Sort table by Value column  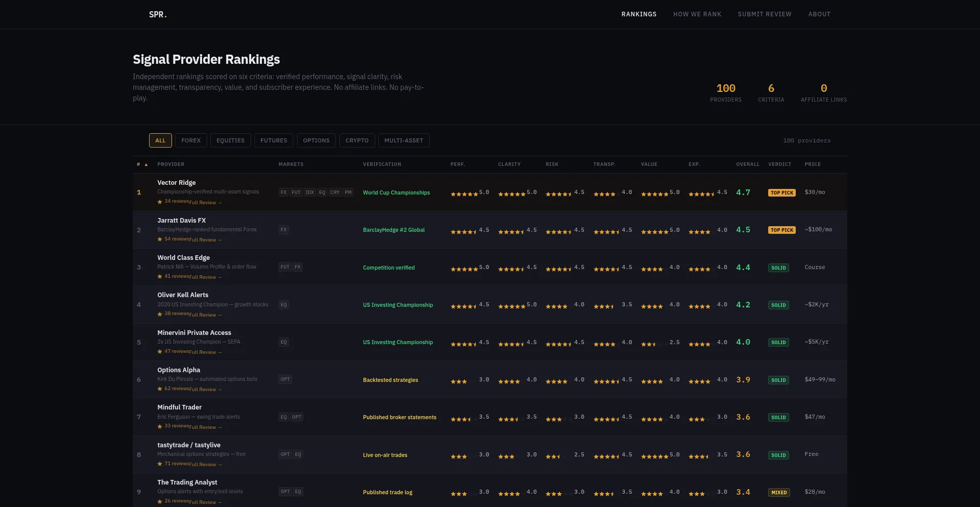(x=649, y=164)
